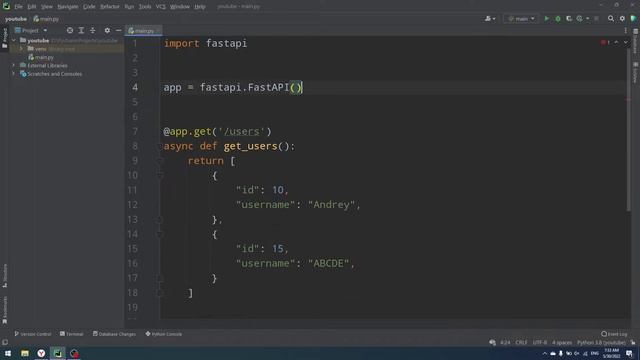Click the editor vertical scrollbar
The image size is (640, 360).
point(628,129)
